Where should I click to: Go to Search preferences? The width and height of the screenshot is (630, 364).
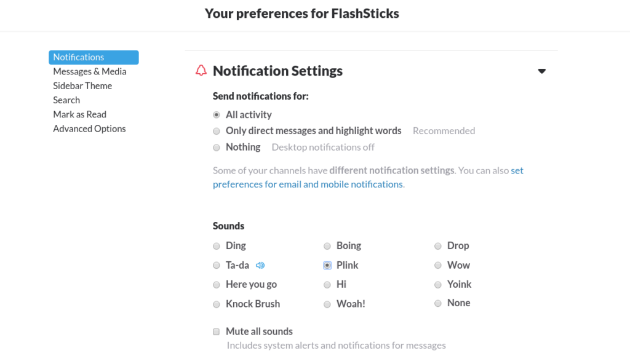(66, 100)
